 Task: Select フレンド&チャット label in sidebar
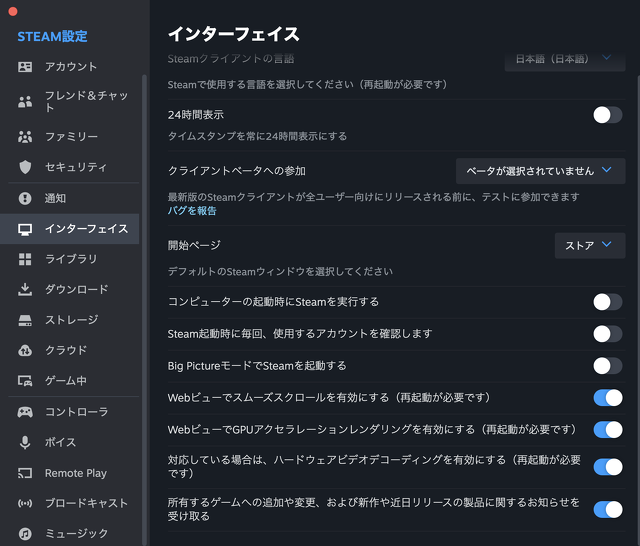tap(86, 101)
